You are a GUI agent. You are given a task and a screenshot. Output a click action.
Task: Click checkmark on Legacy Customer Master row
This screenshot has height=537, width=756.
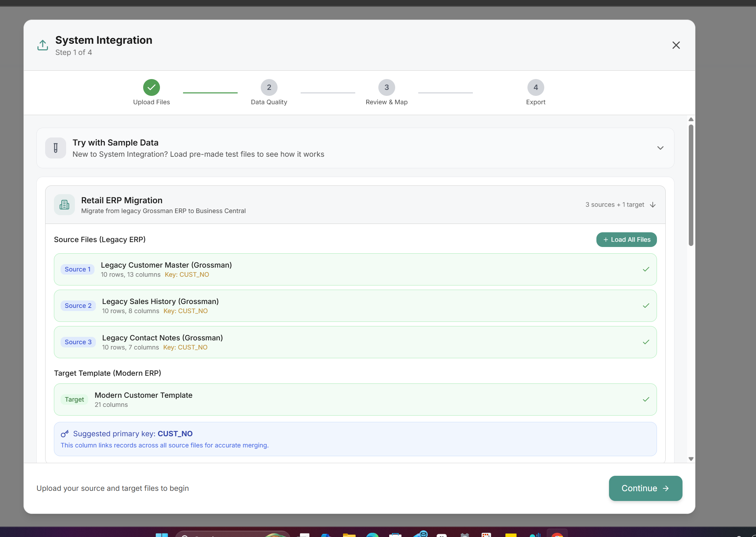click(x=646, y=269)
